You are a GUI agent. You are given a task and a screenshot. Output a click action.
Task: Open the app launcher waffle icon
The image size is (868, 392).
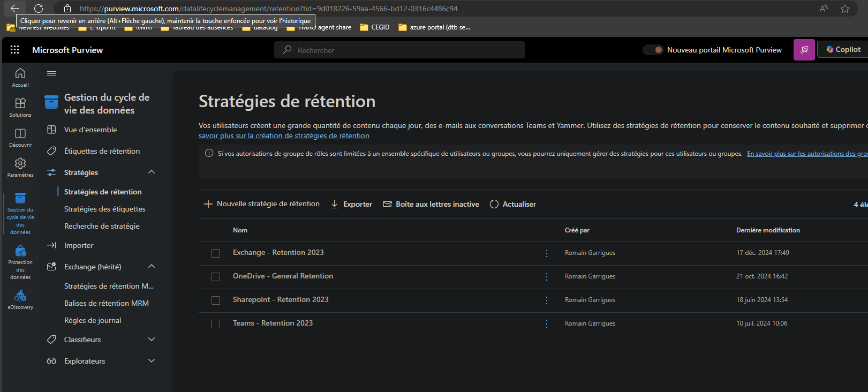pos(15,50)
